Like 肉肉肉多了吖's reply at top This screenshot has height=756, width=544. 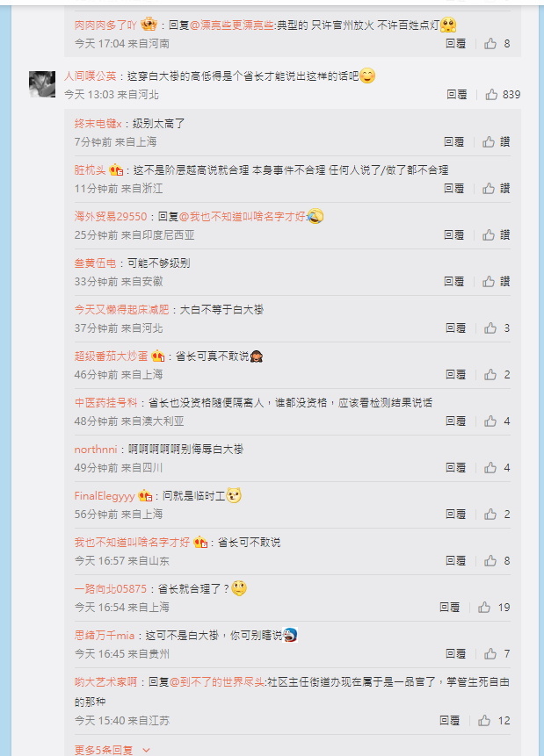[x=490, y=44]
